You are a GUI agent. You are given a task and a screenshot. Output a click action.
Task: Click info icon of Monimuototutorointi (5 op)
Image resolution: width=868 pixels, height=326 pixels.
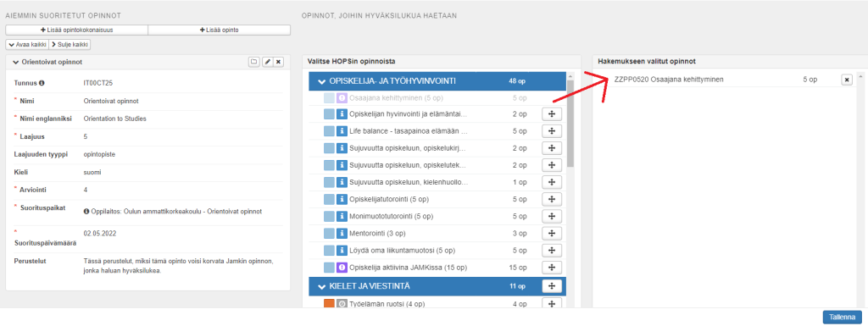click(x=342, y=216)
